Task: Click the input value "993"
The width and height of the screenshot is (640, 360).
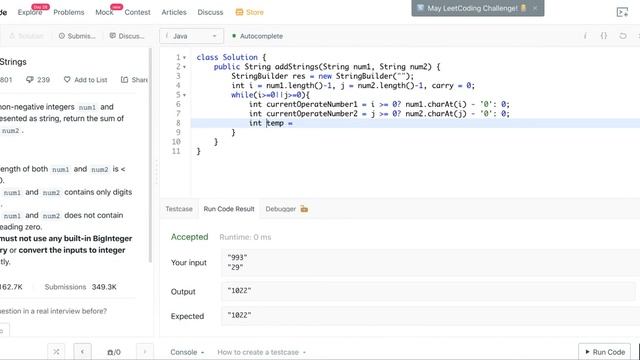Action: 237,258
